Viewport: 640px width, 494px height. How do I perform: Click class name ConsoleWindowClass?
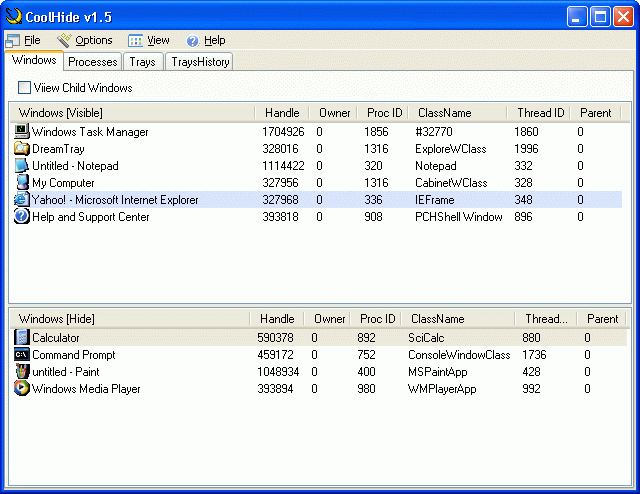click(x=459, y=355)
